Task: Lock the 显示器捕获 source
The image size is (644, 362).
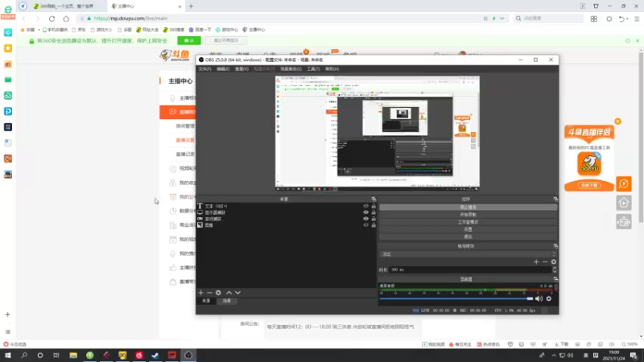Action: [374, 212]
